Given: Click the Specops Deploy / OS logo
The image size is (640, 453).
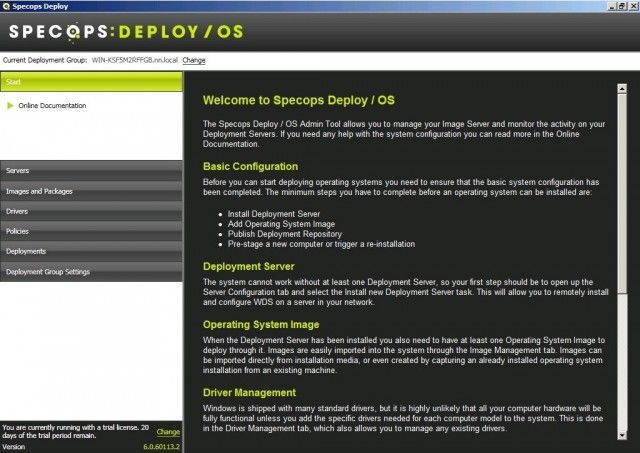Looking at the screenshot, I should pyautogui.click(x=126, y=32).
